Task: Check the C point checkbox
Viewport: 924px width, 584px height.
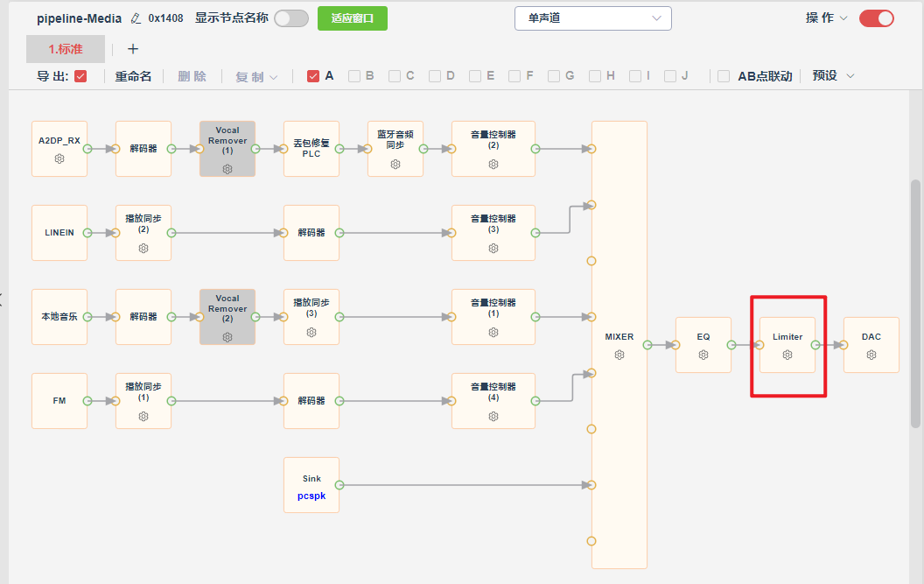Action: point(395,76)
